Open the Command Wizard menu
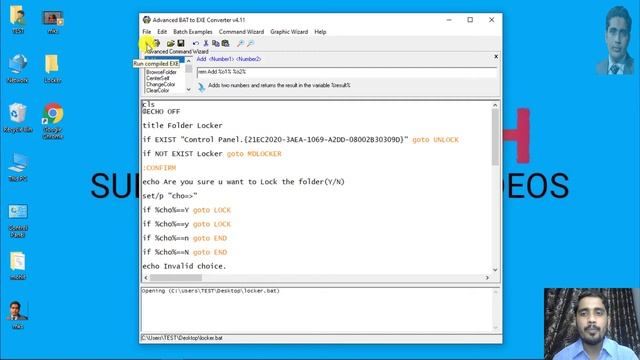 point(241,31)
